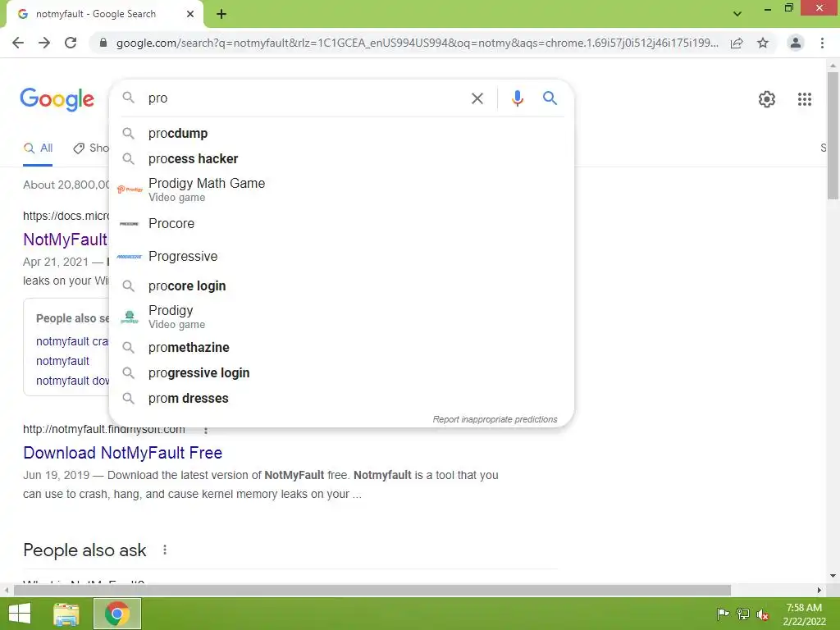Viewport: 840px width, 630px height.
Task: Select the 'procore login' suggestion
Action: coord(340,286)
